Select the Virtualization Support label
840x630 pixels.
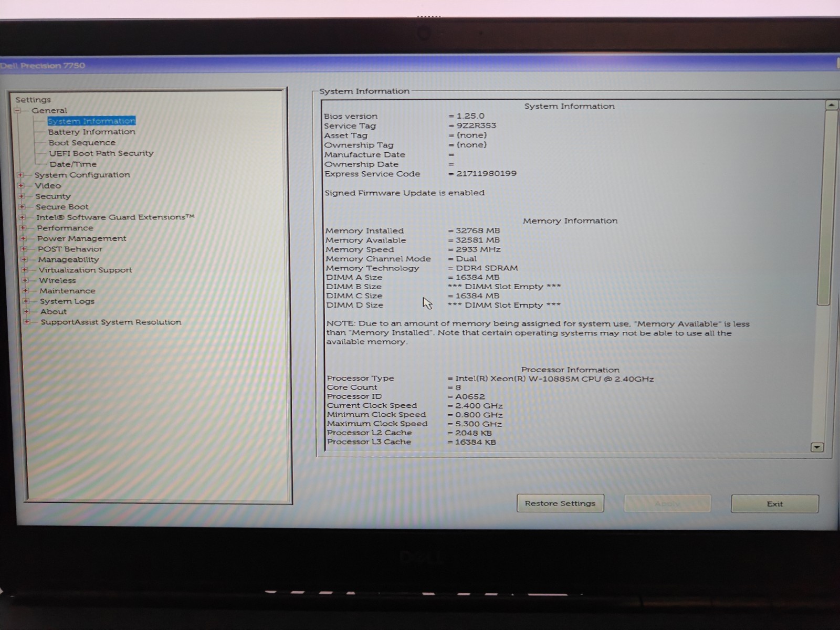click(x=86, y=270)
